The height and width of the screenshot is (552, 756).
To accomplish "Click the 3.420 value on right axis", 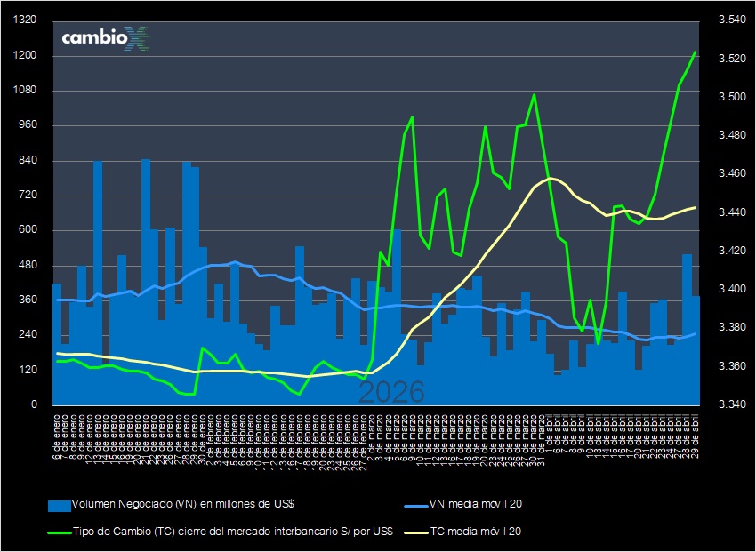I will (x=732, y=251).
